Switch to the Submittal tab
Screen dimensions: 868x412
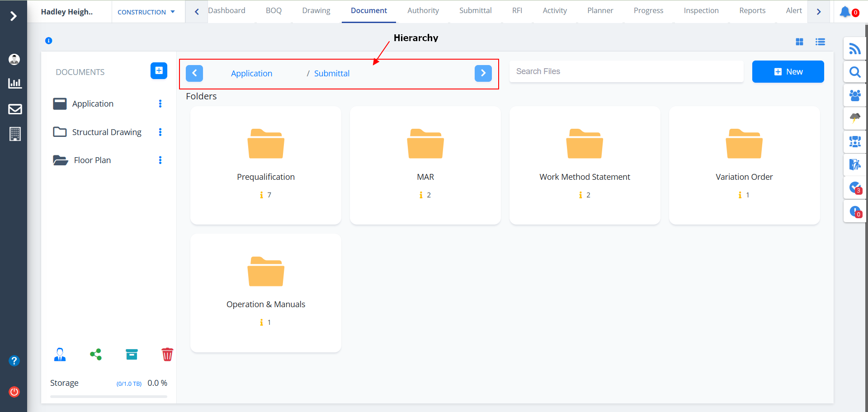point(475,11)
